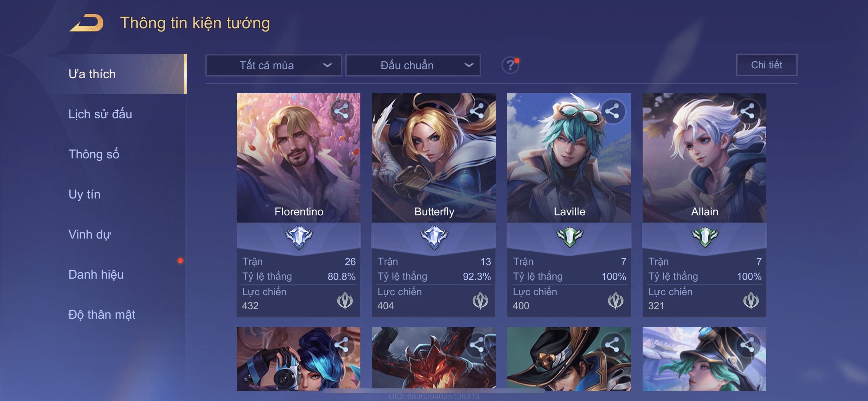Tap the power emblem beside Butterfly's 404
Viewport: 868px width, 401px height.
tap(480, 300)
